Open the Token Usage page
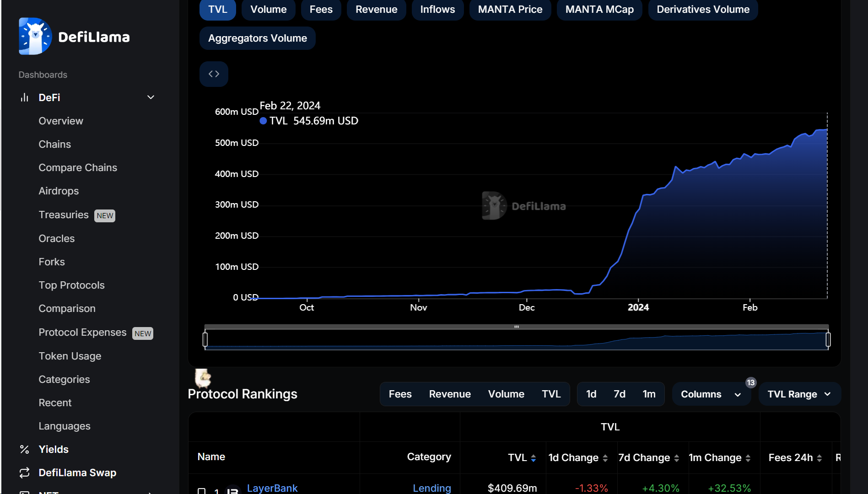This screenshot has height=494, width=868. tap(70, 356)
